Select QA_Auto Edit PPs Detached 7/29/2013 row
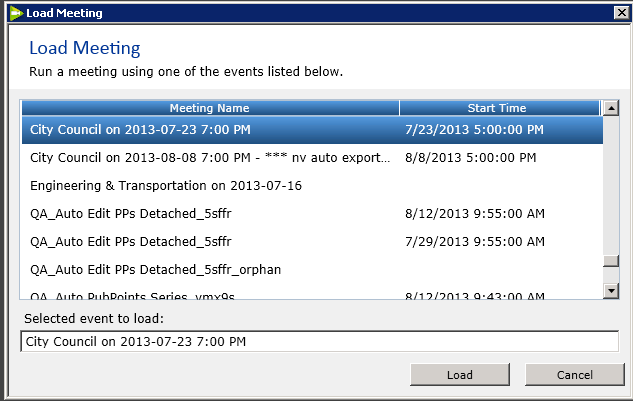633x401 pixels. coord(312,241)
